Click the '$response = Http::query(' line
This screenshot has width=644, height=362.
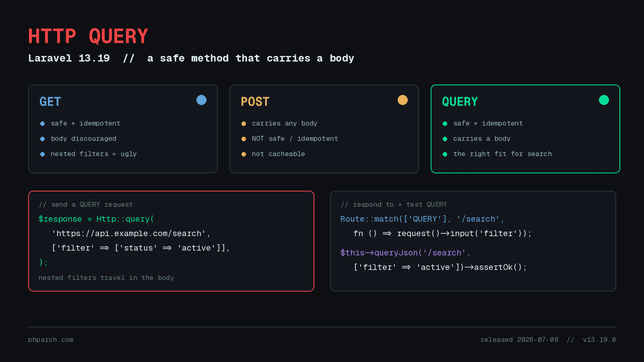tap(96, 219)
